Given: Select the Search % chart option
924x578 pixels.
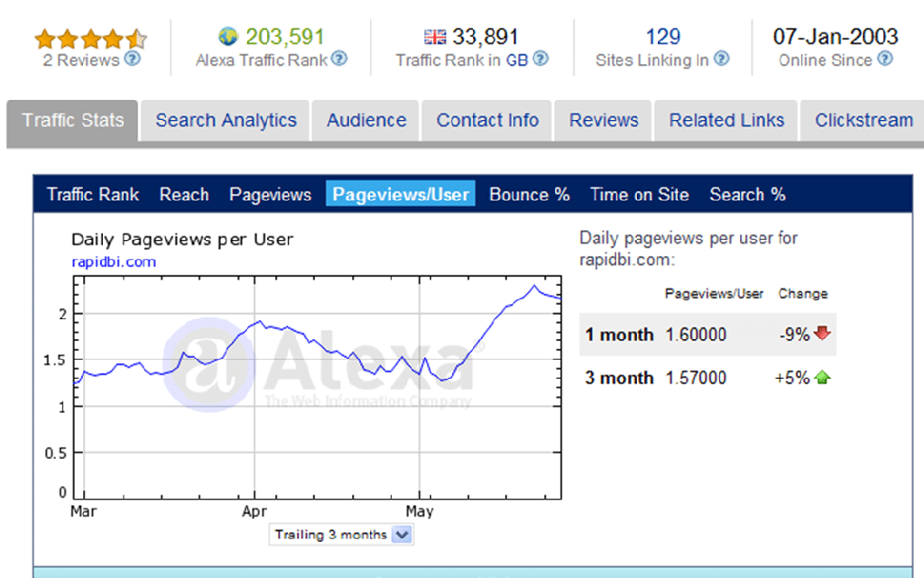Looking at the screenshot, I should (x=747, y=194).
